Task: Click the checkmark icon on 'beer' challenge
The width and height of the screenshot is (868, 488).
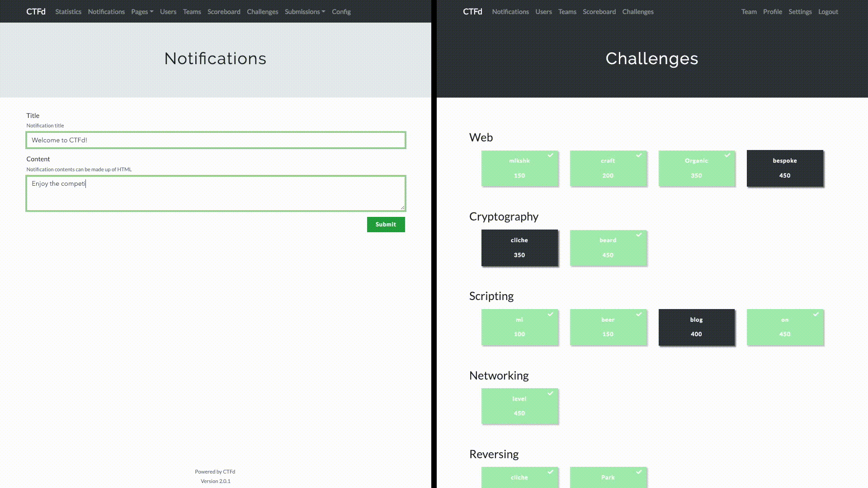Action: [638, 314]
